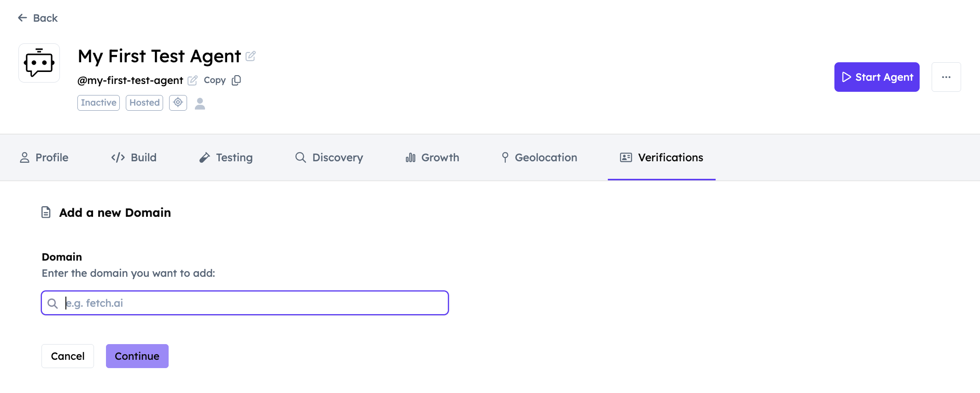Open the Profile tab
980x393 pixels.
tap(44, 158)
